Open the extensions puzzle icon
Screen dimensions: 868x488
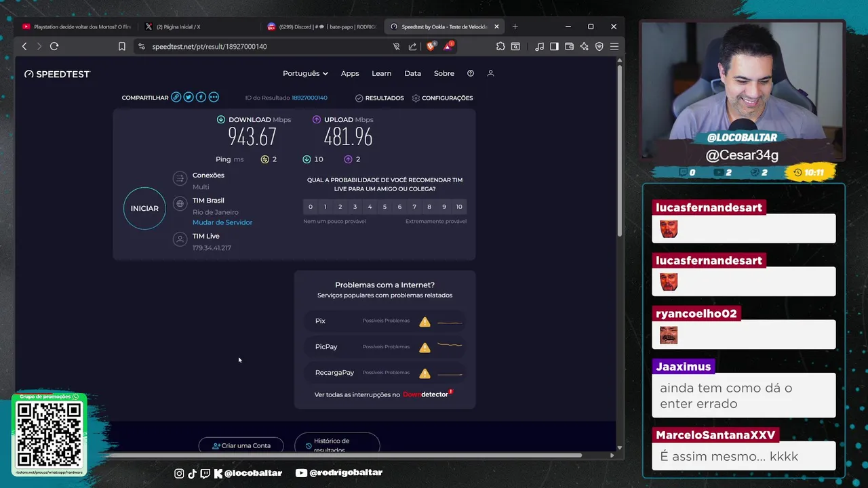[500, 46]
